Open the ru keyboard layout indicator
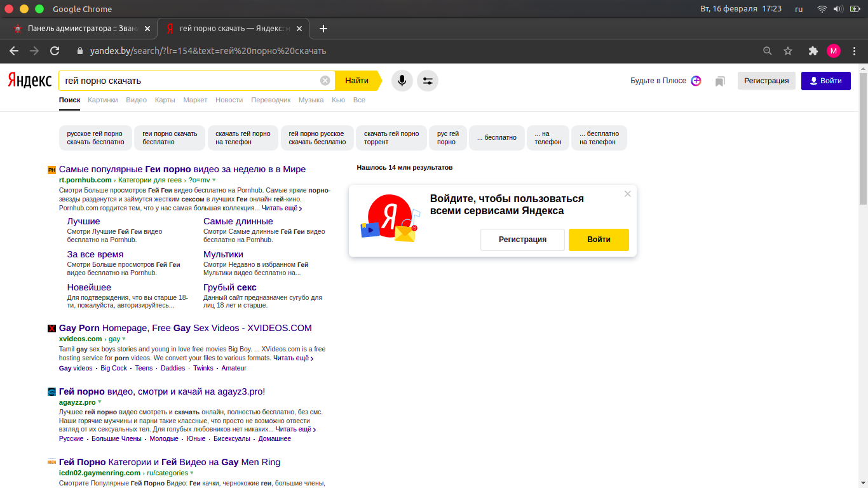The height and width of the screenshot is (488, 868). click(x=799, y=9)
